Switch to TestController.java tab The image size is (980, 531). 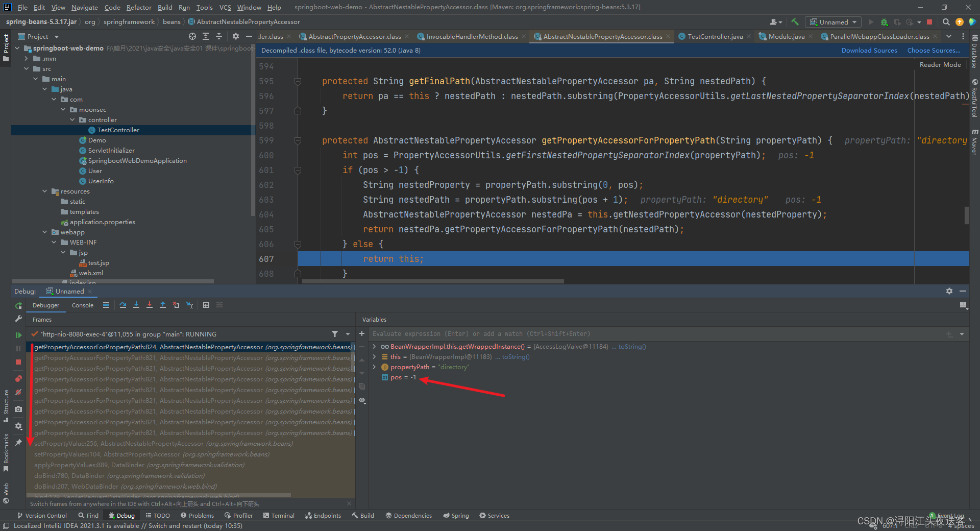[x=715, y=36]
